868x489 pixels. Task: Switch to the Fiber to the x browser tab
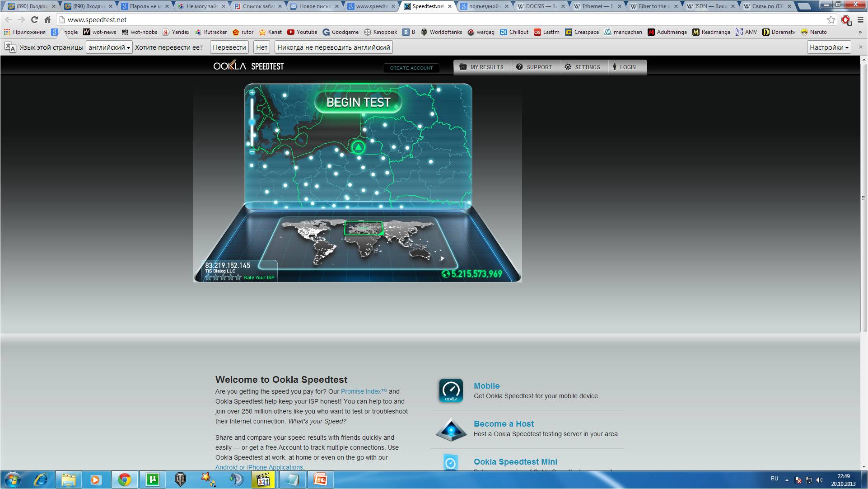[x=653, y=6]
